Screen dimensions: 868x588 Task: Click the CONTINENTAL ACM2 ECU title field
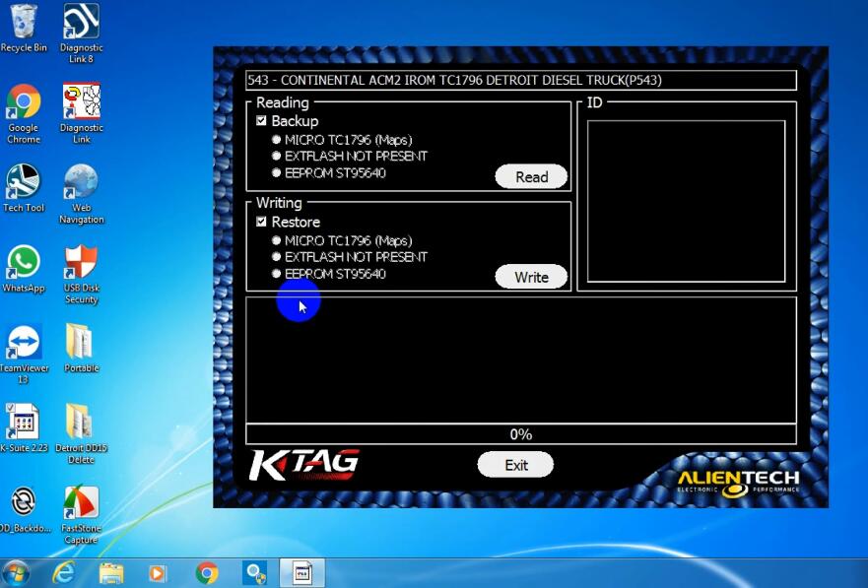pos(521,80)
